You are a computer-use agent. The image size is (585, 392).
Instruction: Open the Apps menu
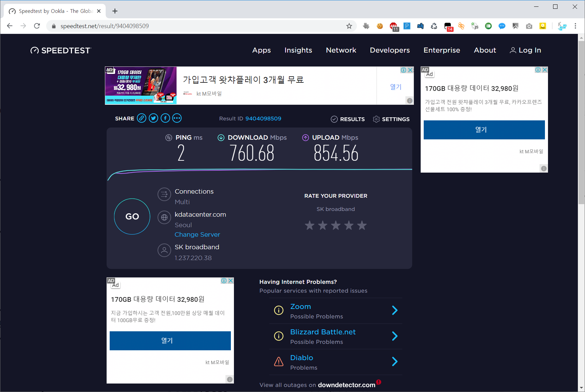[261, 50]
